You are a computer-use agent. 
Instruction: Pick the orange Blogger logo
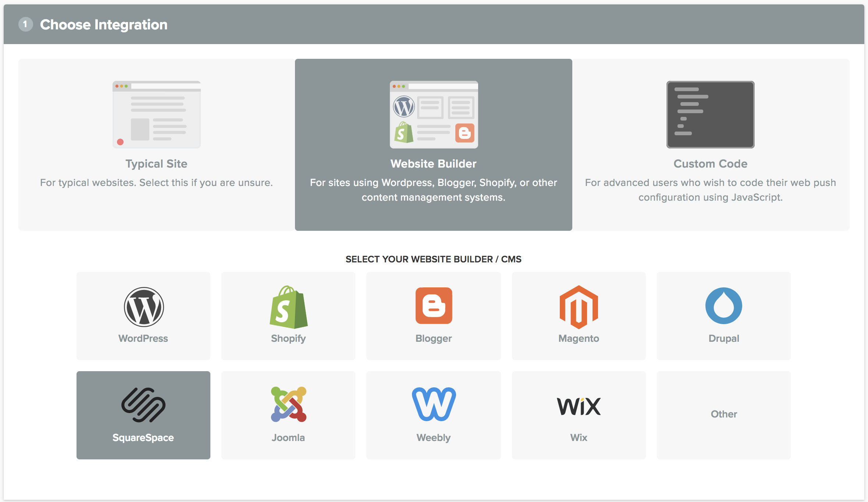(x=434, y=306)
